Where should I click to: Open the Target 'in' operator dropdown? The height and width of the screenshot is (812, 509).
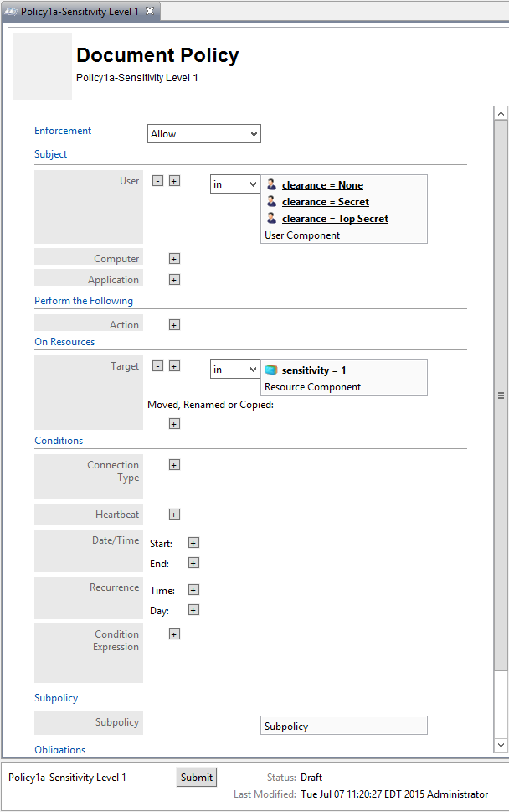[x=235, y=370]
